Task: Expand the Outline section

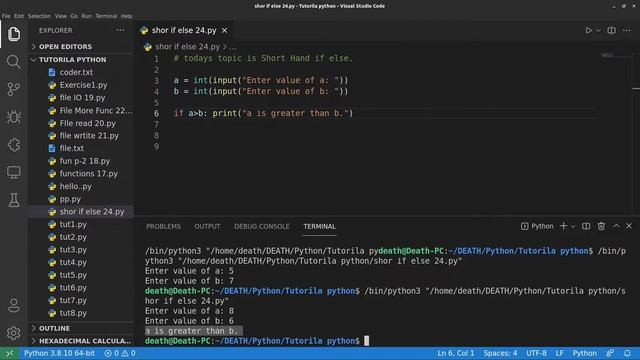Action: [x=81, y=328]
